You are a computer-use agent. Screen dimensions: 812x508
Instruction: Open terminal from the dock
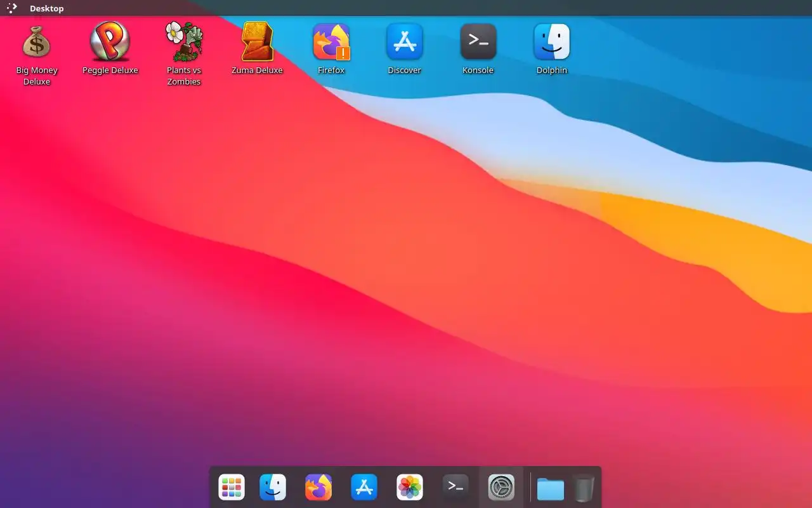pyautogui.click(x=455, y=487)
